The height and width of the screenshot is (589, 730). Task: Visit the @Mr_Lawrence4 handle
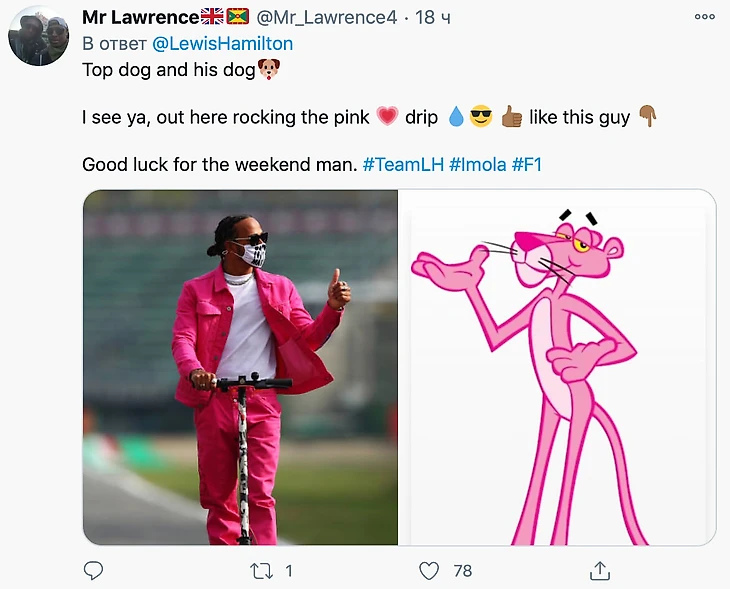(326, 18)
